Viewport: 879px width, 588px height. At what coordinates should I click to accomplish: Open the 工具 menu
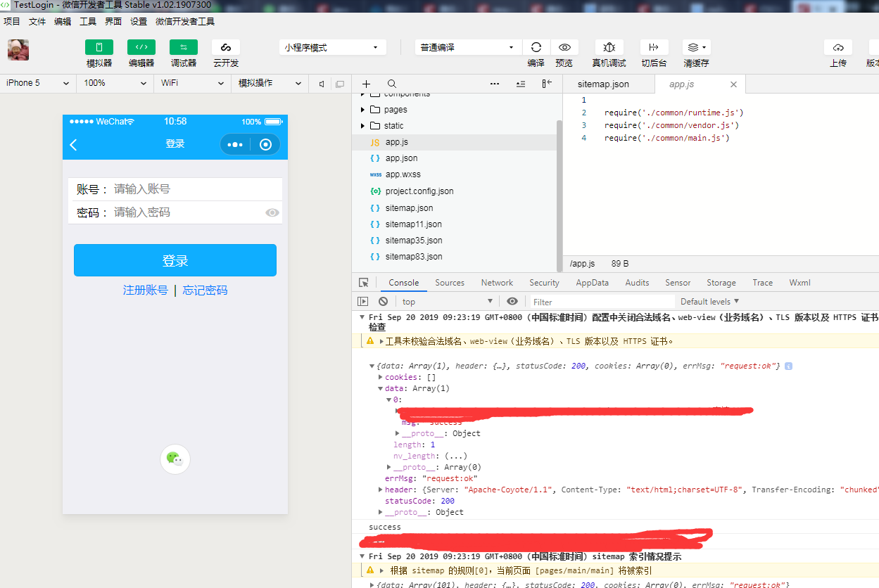[x=88, y=22]
